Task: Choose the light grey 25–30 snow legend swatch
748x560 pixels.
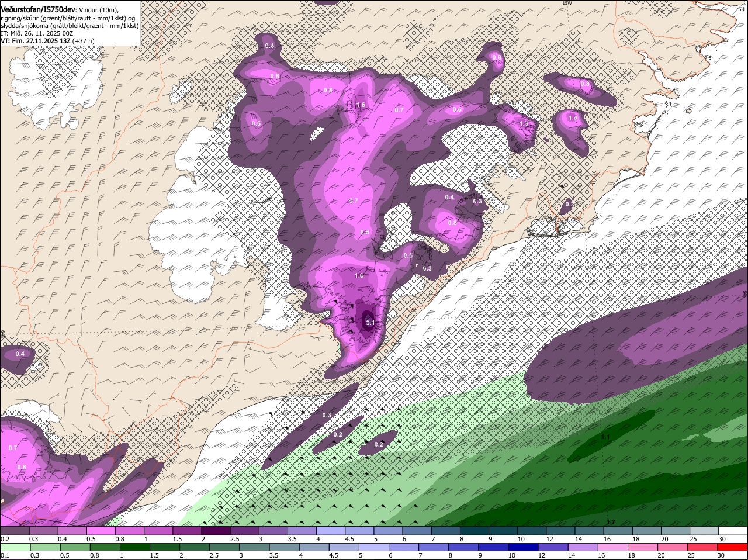Action: click(704, 531)
